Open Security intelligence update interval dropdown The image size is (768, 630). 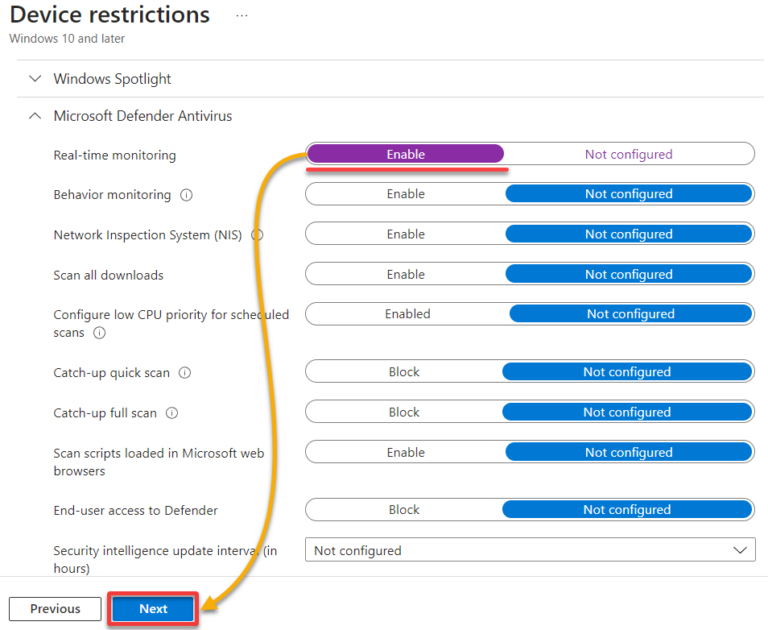(x=530, y=550)
